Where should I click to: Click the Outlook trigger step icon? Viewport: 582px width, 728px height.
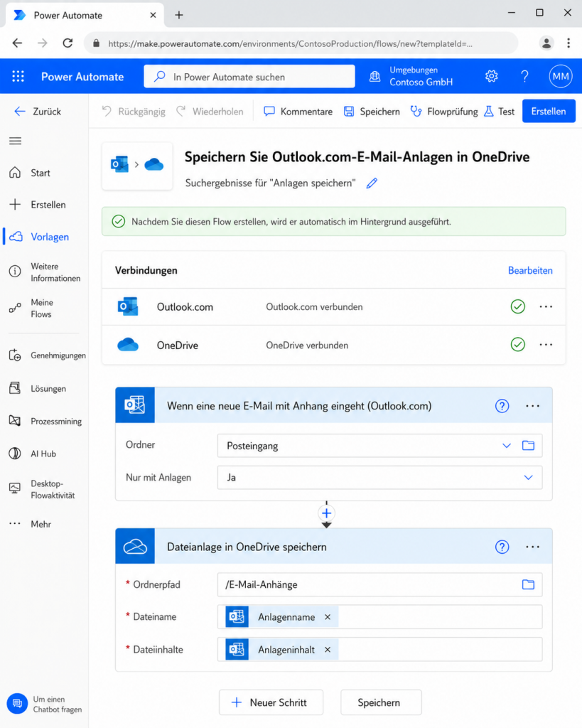[x=135, y=405]
